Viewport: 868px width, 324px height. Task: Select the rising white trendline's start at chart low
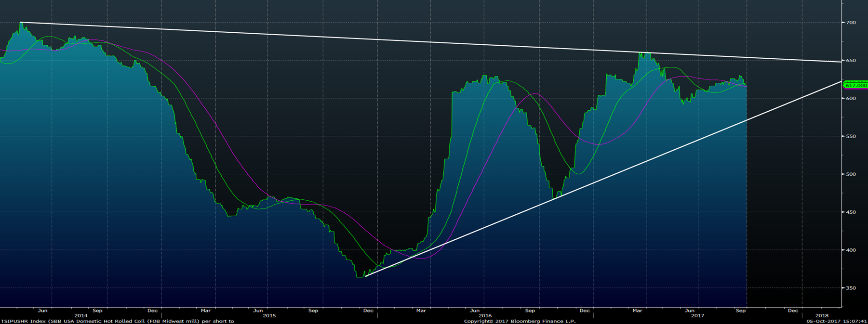tap(365, 276)
